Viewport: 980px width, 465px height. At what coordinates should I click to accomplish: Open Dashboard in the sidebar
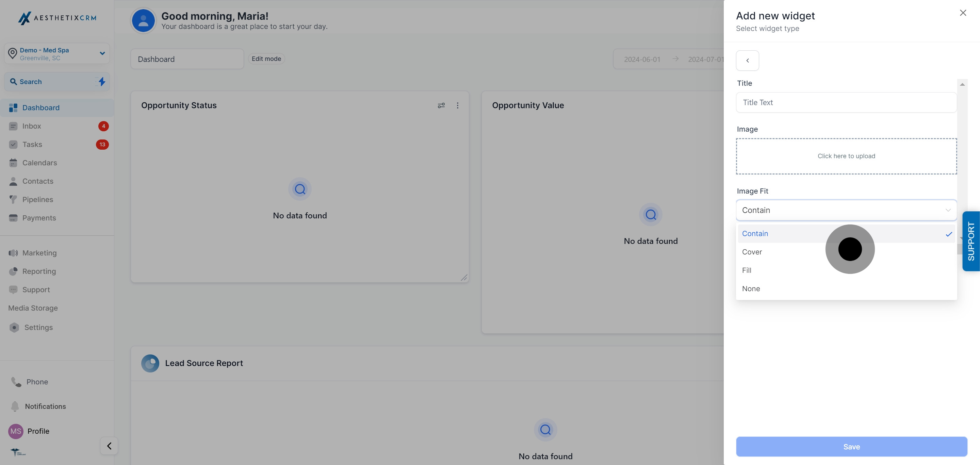pyautogui.click(x=57, y=107)
